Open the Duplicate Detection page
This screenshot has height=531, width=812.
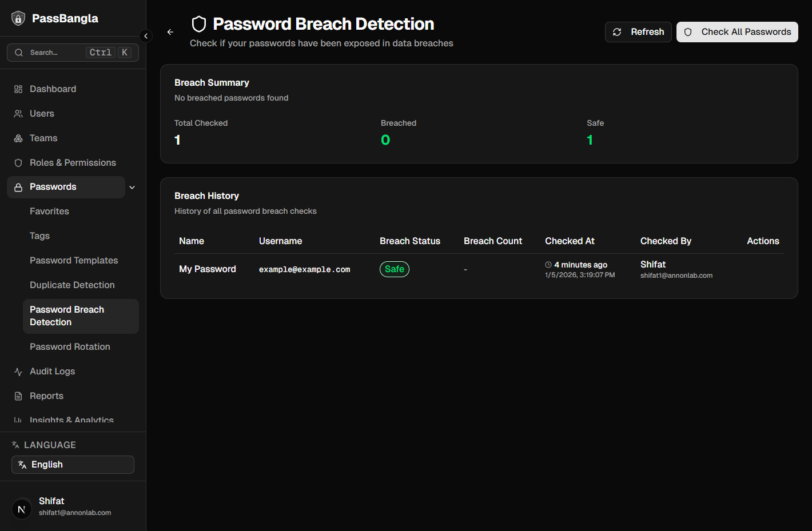coord(72,285)
